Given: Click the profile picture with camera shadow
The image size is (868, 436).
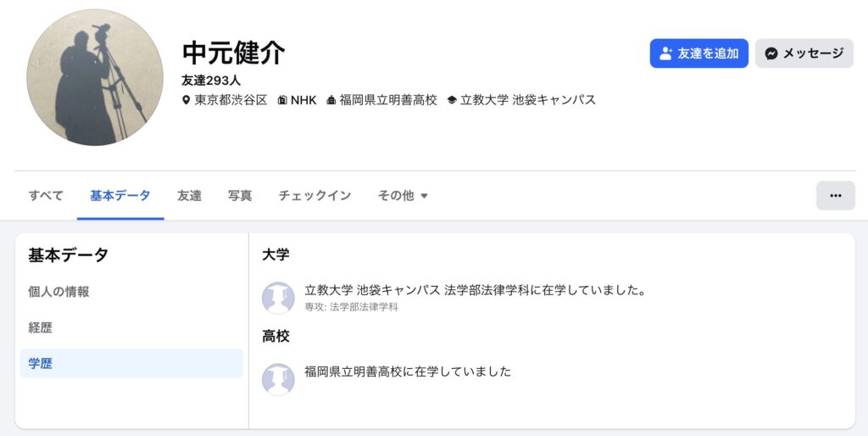Looking at the screenshot, I should click(95, 77).
